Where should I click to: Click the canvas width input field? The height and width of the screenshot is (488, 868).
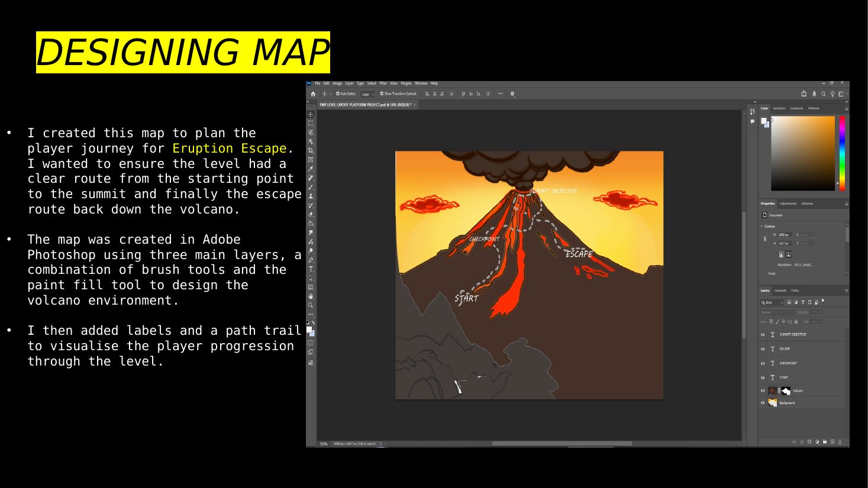pos(785,235)
